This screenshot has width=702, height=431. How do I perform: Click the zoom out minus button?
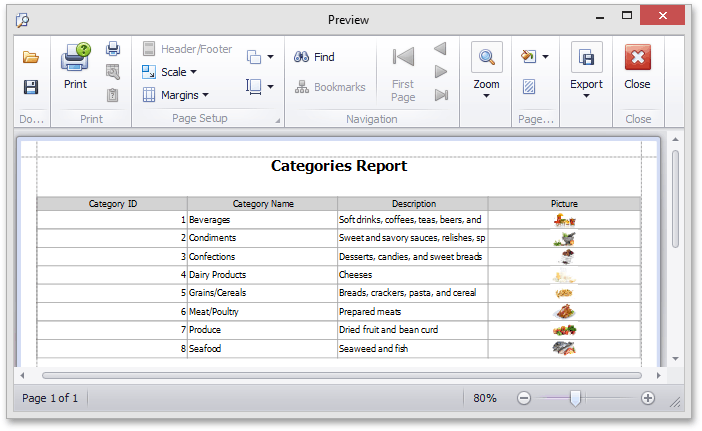click(x=523, y=398)
